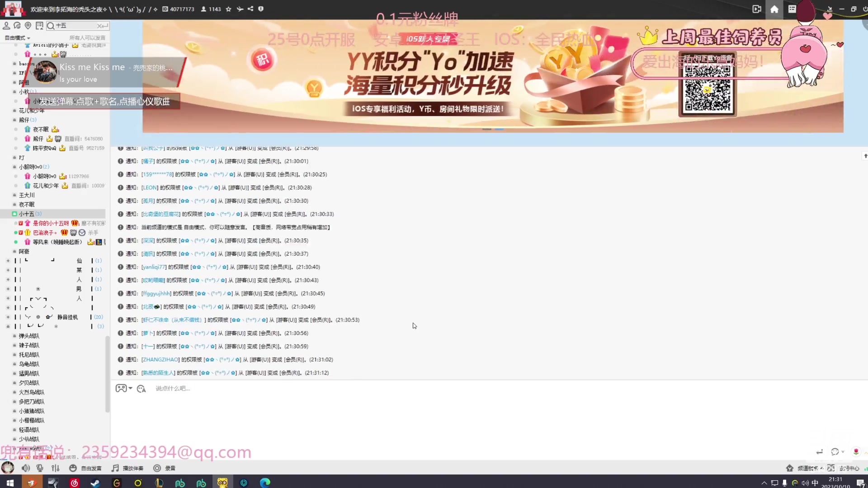The image size is (868, 488).
Task: Open the channel avatar in the top-left corner
Action: [x=13, y=9]
